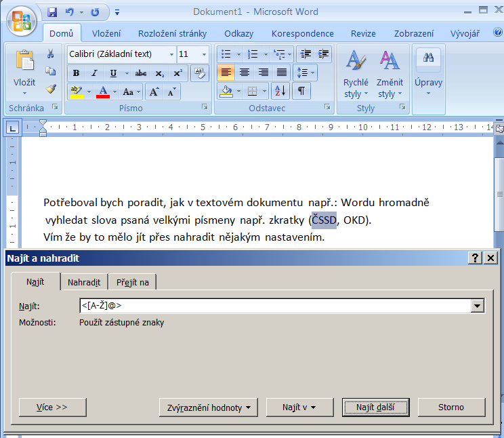Undo the last action
The image size is (504, 438).
click(x=69, y=12)
